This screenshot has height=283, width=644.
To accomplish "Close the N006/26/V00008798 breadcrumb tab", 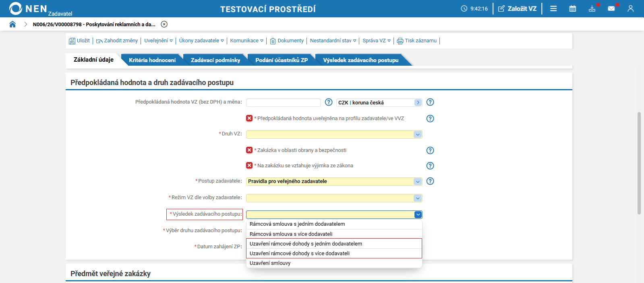I will [x=164, y=24].
